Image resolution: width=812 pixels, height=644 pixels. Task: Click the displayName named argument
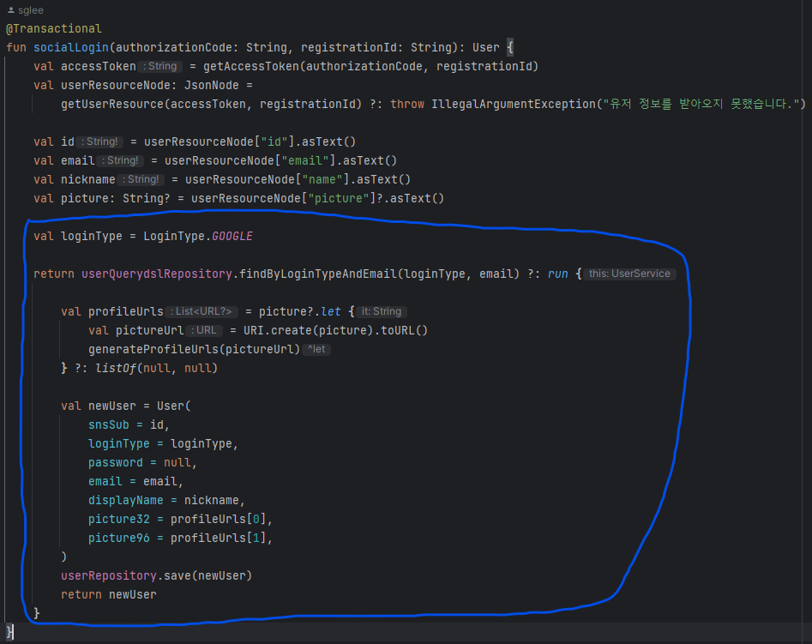126,501
